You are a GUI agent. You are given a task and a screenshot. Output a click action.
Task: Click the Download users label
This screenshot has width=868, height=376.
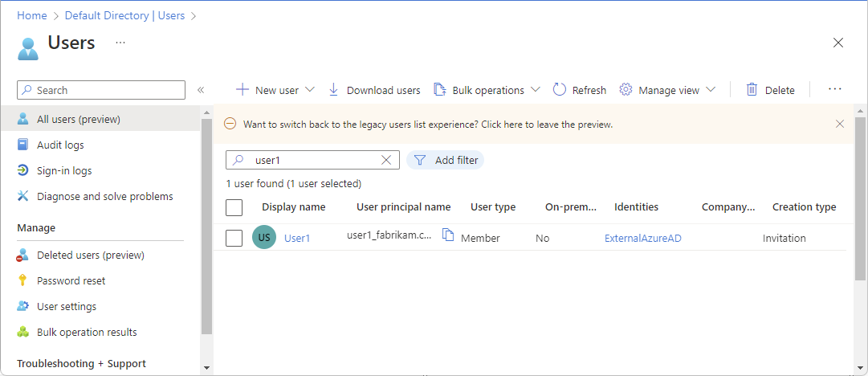pyautogui.click(x=383, y=90)
